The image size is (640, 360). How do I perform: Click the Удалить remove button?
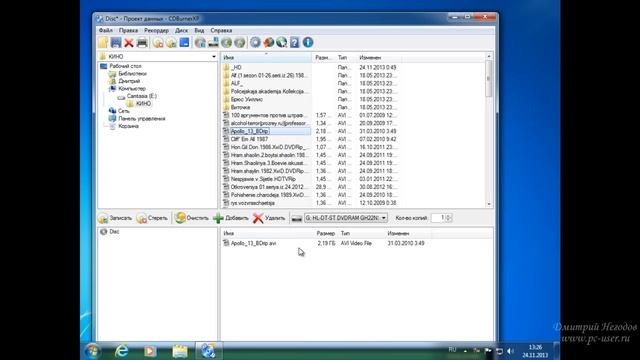(x=269, y=218)
